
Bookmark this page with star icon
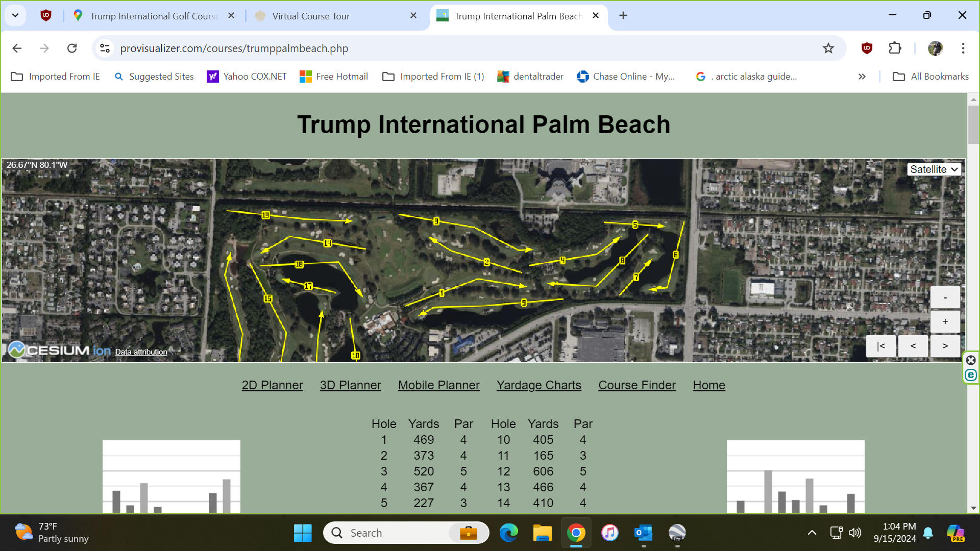(x=828, y=48)
